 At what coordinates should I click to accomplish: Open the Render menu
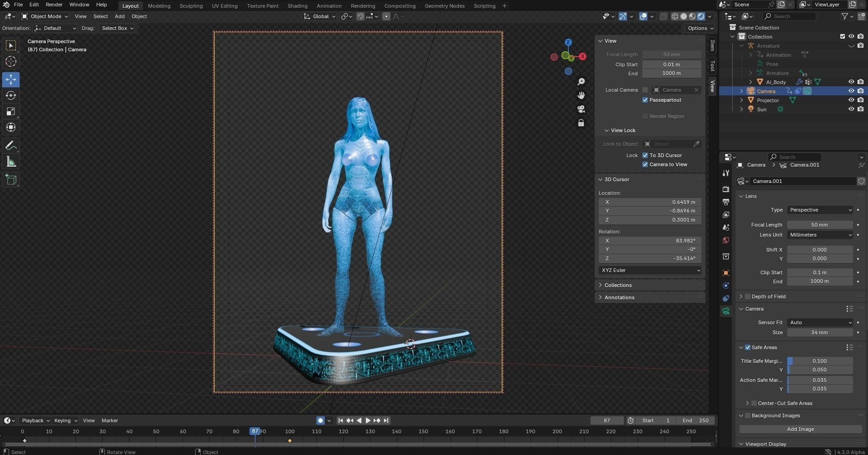pyautogui.click(x=54, y=5)
